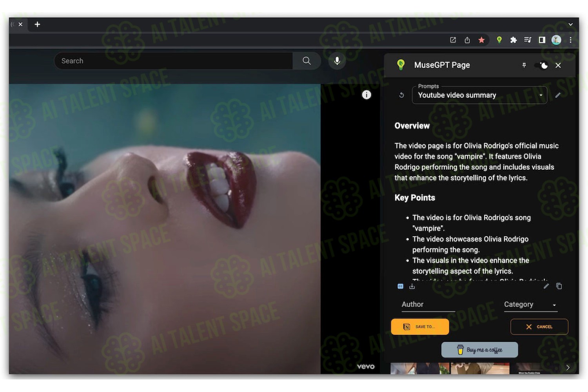The height and width of the screenshot is (392, 588).
Task: Close the MuseGPT Page panel
Action: (558, 65)
